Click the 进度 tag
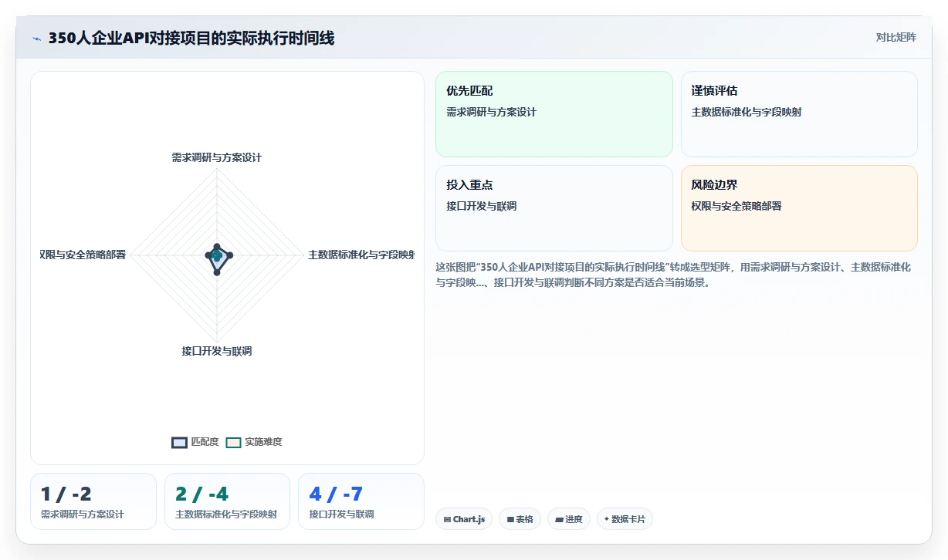This screenshot has height=560, width=948. (569, 519)
